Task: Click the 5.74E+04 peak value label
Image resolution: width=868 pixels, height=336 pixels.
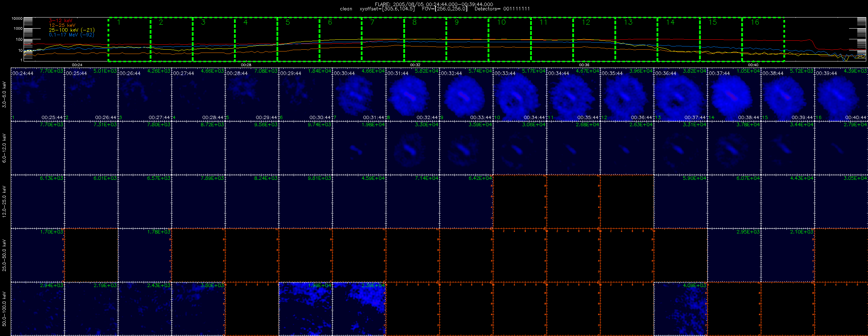Action: 480,71
